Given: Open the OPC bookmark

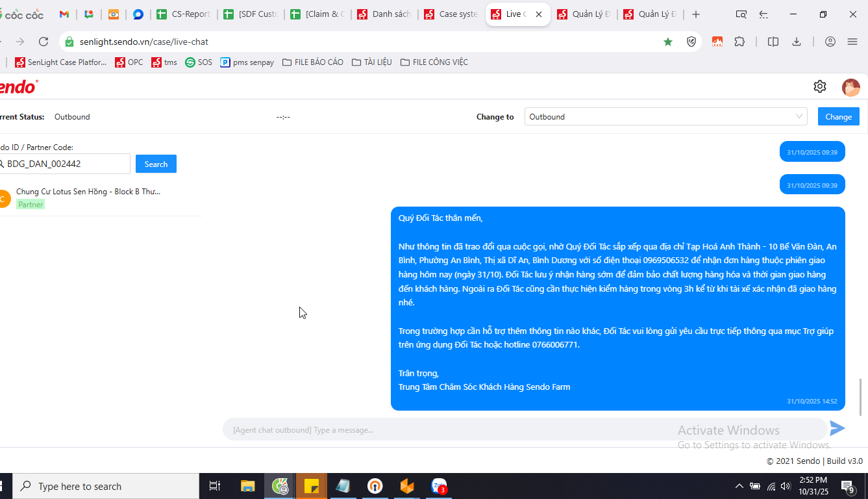Looking at the screenshot, I should (129, 62).
